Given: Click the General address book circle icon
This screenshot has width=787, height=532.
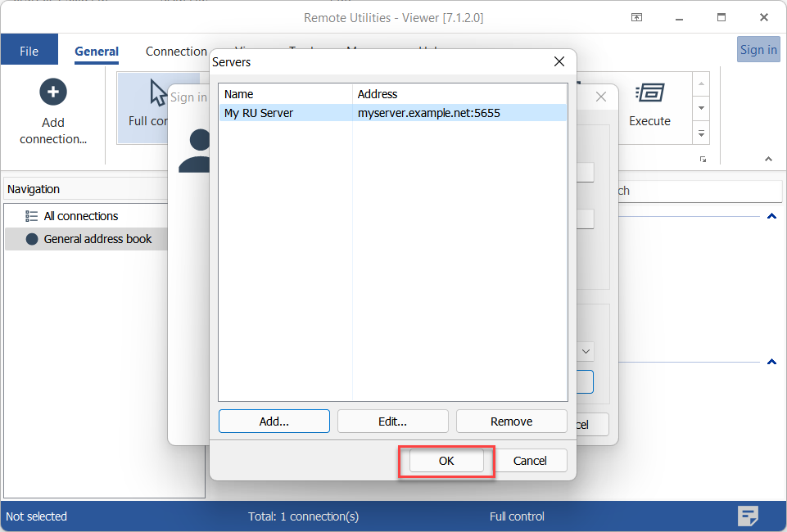Looking at the screenshot, I should point(32,239).
